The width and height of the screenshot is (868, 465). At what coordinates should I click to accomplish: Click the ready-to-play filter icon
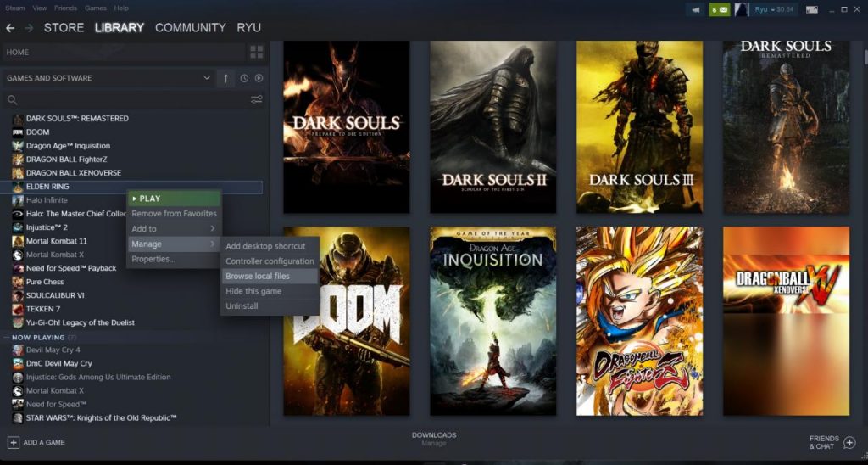(259, 78)
